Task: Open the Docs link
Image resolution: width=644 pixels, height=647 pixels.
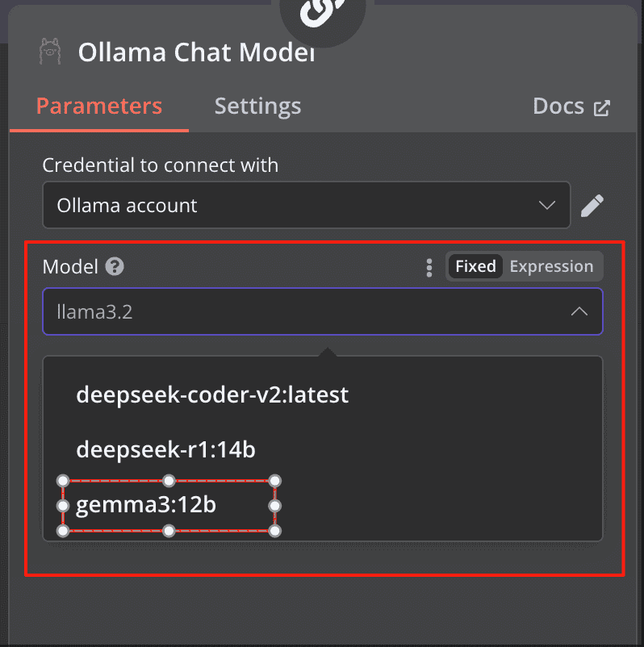Action: coord(558,106)
